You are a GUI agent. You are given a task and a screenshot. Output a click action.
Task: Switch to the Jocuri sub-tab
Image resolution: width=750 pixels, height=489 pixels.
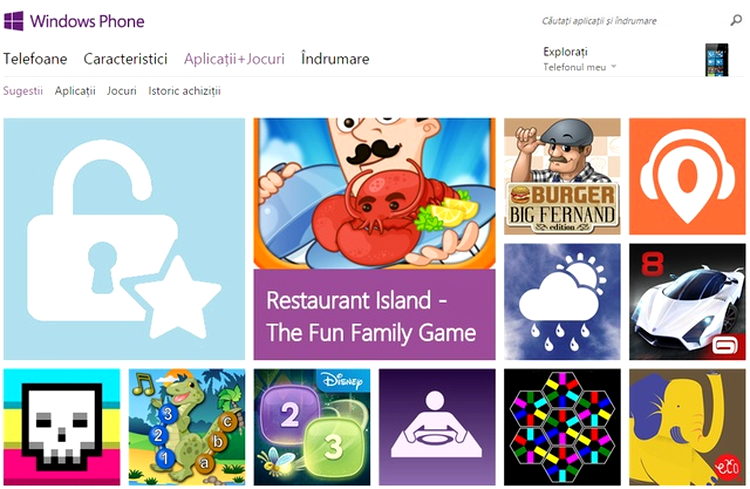[121, 91]
